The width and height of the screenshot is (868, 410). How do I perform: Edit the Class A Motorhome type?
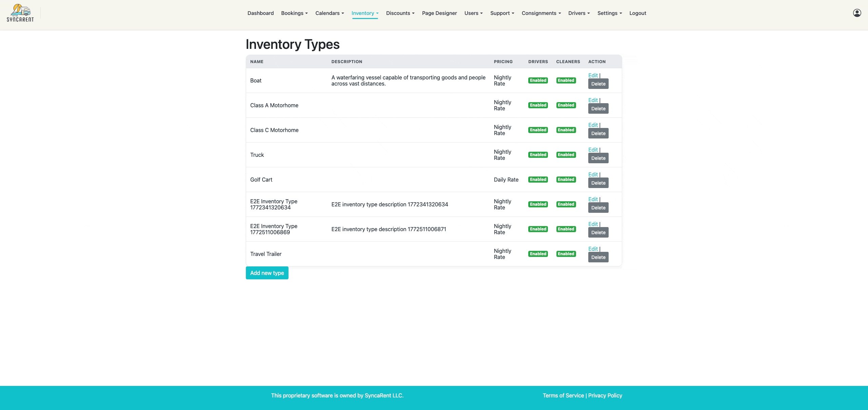593,100
